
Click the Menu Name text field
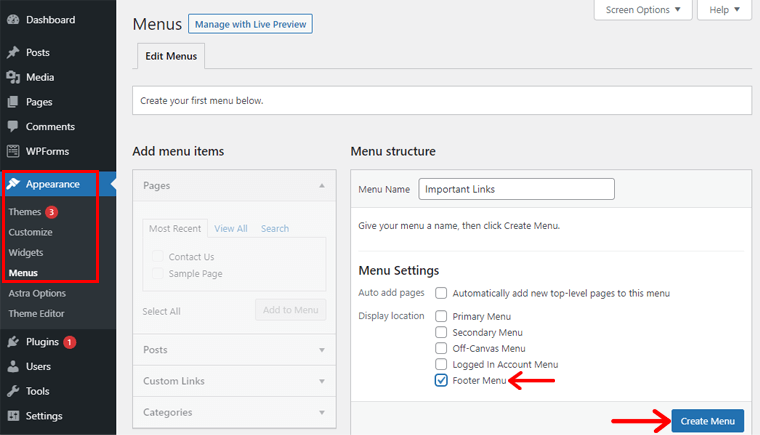point(516,189)
